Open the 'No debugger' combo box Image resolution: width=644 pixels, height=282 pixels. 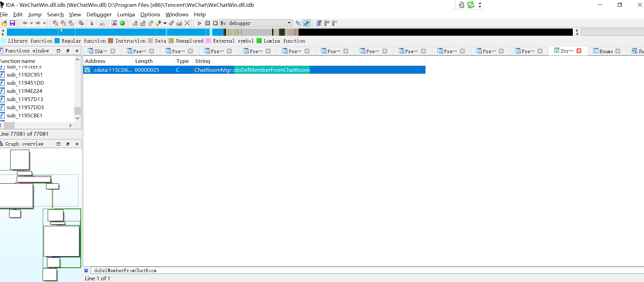coord(256,23)
